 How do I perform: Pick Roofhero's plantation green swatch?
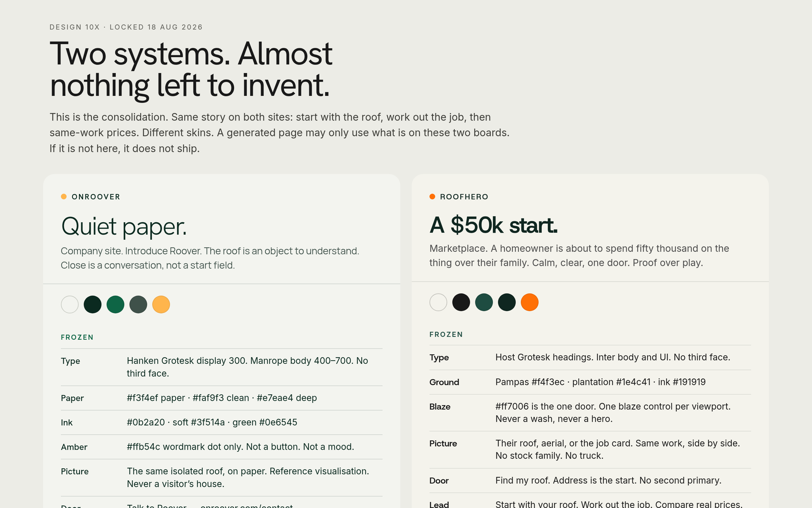coord(484,302)
